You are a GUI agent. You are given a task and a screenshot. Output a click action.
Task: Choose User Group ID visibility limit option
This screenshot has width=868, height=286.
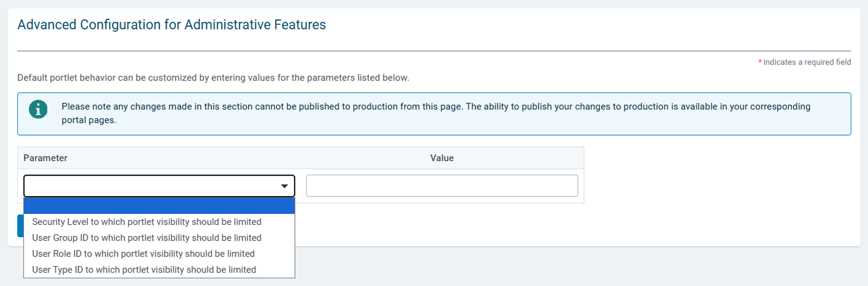[x=147, y=238]
